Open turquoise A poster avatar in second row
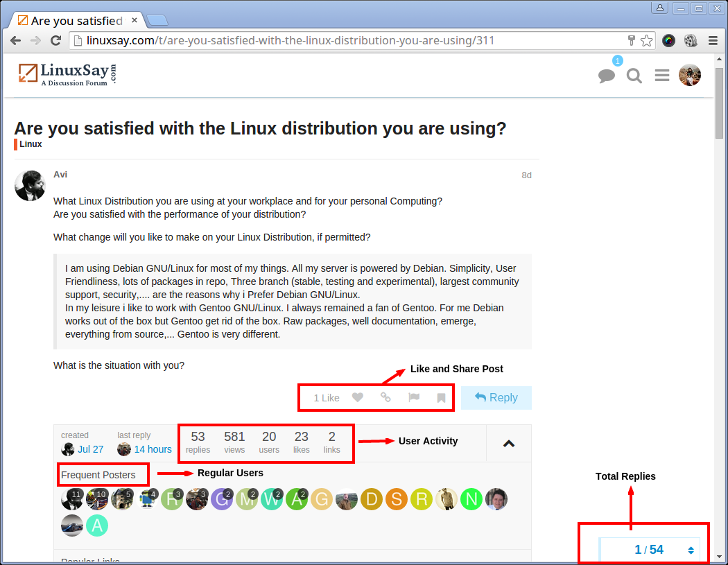The image size is (728, 565). pos(97,525)
